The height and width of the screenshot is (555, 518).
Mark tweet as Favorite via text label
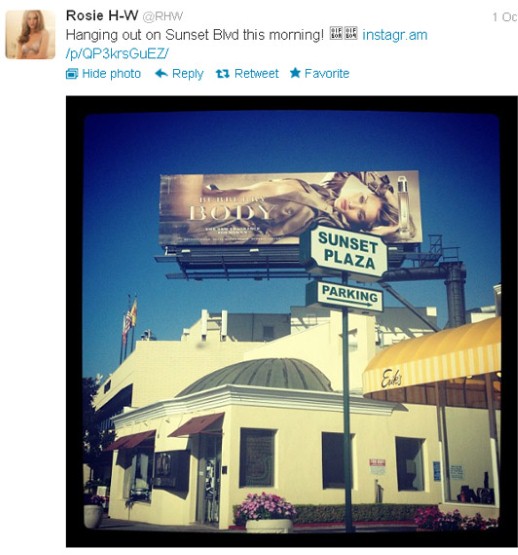327,74
